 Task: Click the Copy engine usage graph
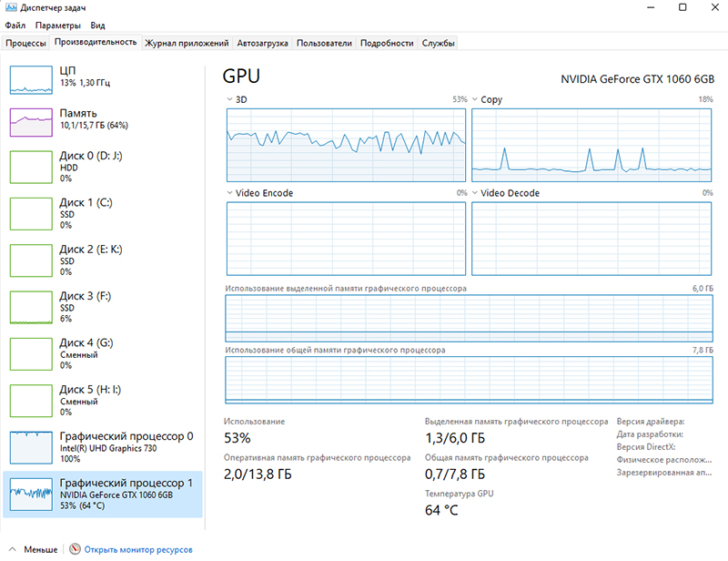(591, 145)
